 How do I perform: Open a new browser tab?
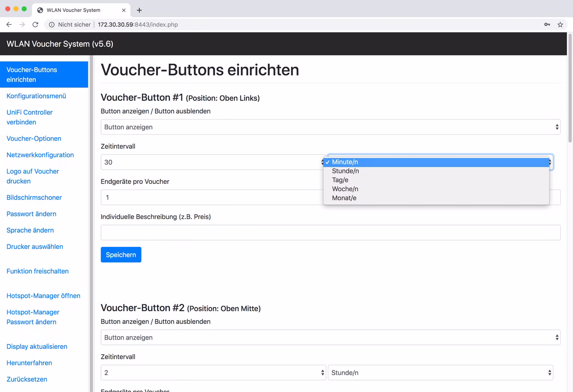pos(139,10)
